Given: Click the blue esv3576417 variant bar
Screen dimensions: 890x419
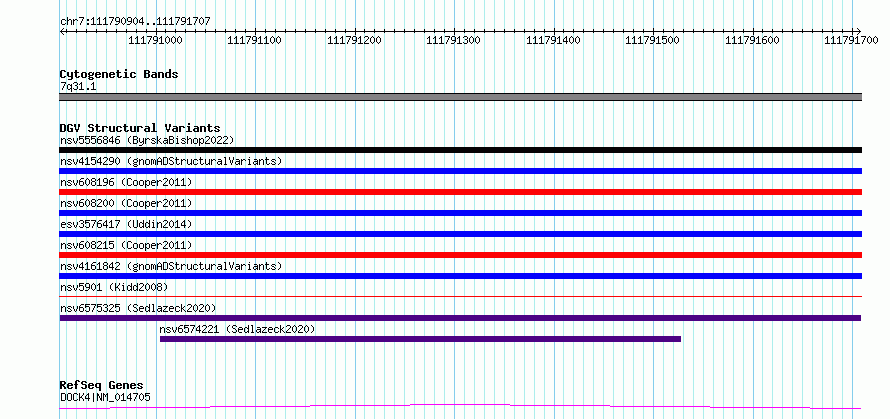Looking at the screenshot, I should pos(460,234).
